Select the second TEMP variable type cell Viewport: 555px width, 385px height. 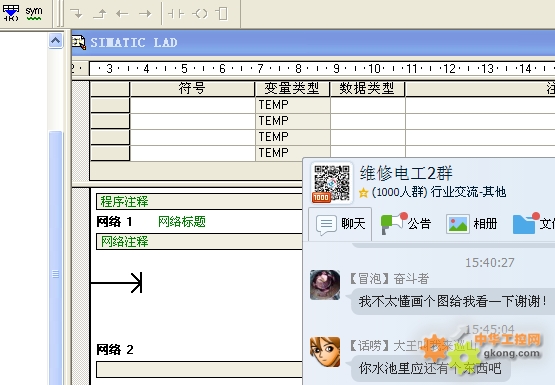pos(293,121)
